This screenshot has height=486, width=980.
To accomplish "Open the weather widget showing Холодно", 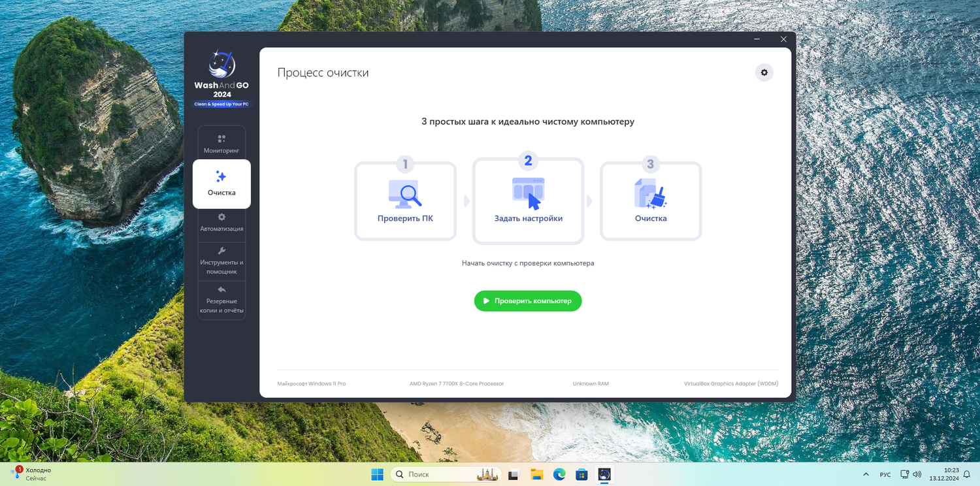I will pyautogui.click(x=32, y=474).
